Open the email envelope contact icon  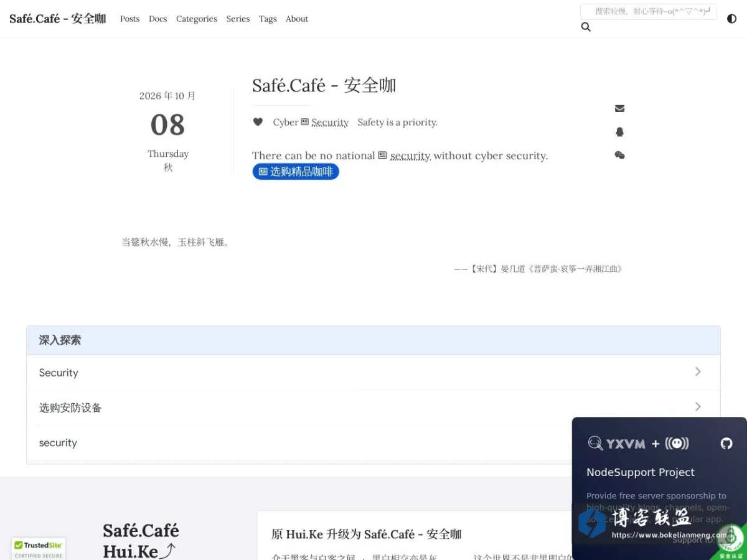[619, 108]
